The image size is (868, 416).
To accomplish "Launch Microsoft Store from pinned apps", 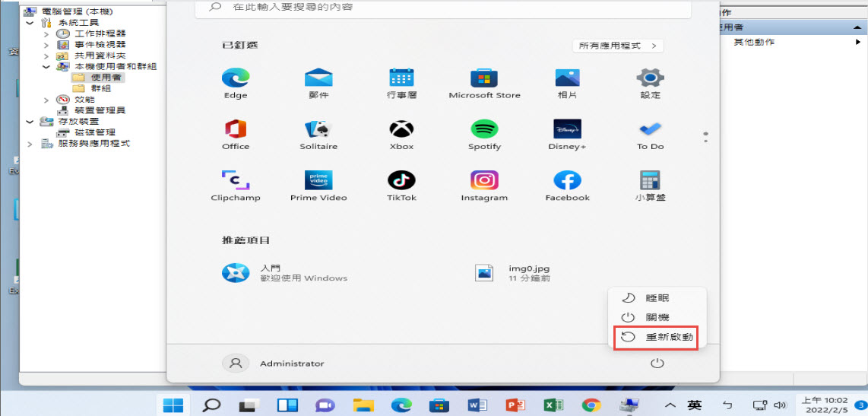I will point(484,84).
